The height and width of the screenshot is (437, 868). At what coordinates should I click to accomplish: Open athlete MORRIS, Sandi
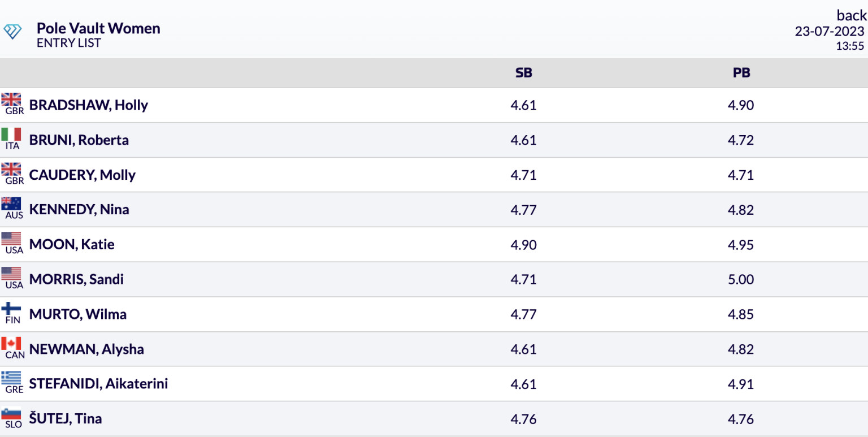click(x=76, y=279)
